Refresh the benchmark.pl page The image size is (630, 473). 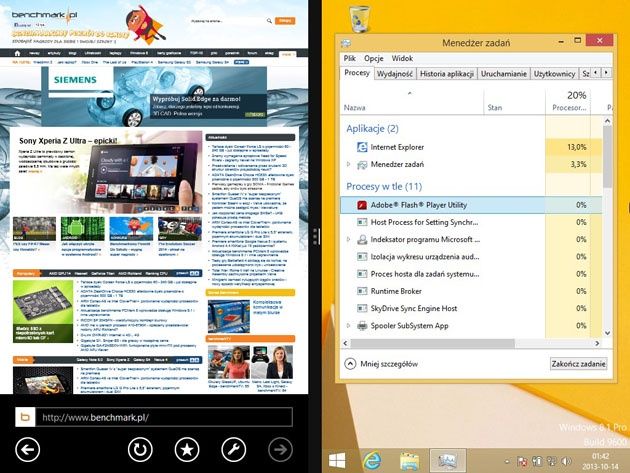[140, 449]
